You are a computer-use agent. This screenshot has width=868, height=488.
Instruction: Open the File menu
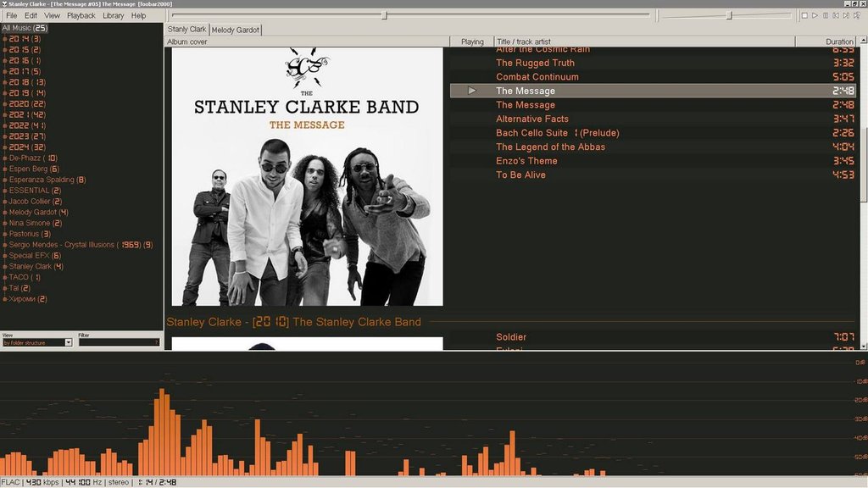pyautogui.click(x=12, y=15)
